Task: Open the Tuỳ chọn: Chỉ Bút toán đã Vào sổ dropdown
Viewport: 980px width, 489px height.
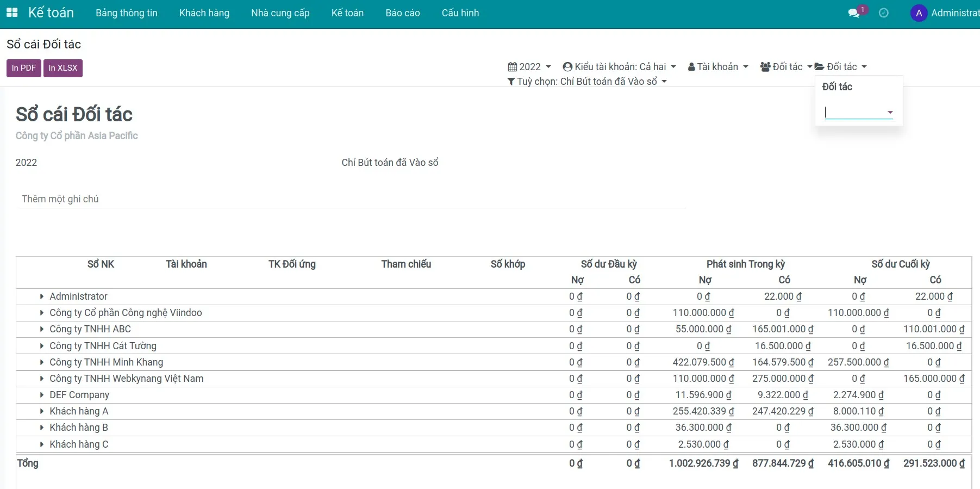Action: click(x=587, y=82)
